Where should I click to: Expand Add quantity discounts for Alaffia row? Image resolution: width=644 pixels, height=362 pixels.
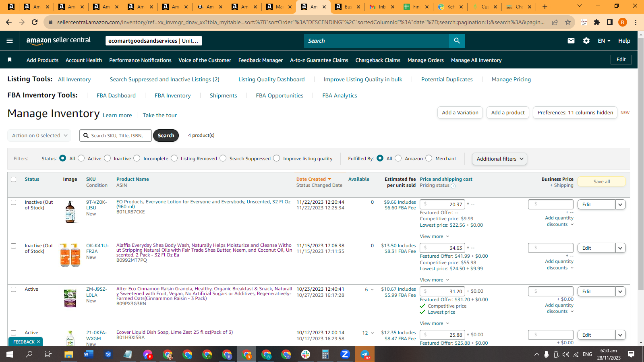[559, 265]
